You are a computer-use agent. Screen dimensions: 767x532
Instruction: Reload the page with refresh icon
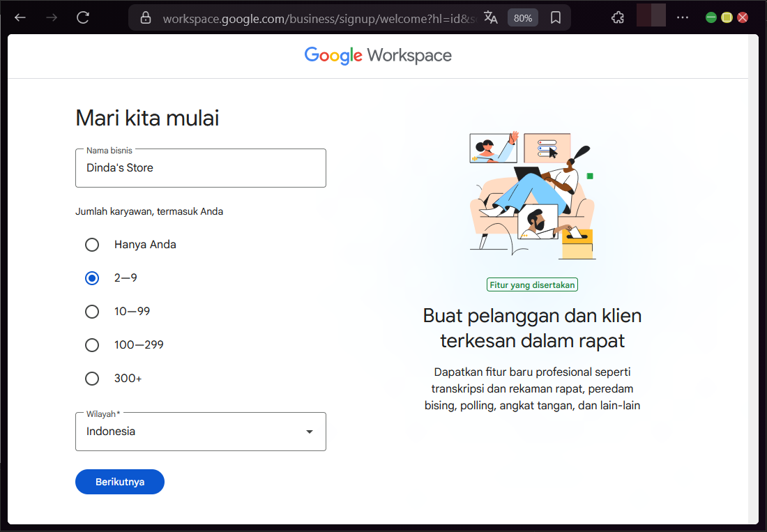83,18
